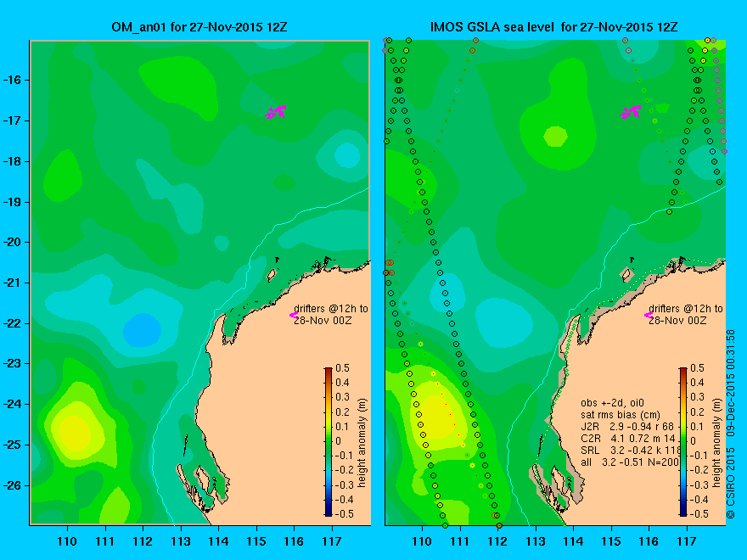Click the magenta drifter track on OM_an01 map

(x=277, y=112)
